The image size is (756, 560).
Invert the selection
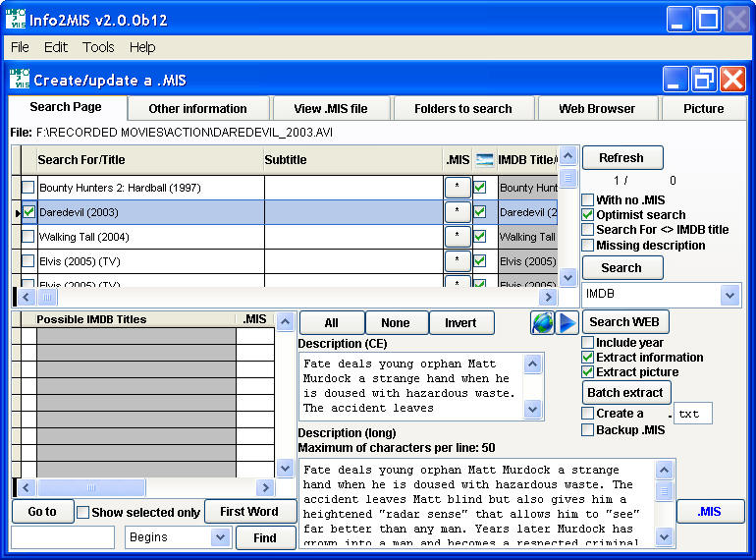[x=460, y=322]
